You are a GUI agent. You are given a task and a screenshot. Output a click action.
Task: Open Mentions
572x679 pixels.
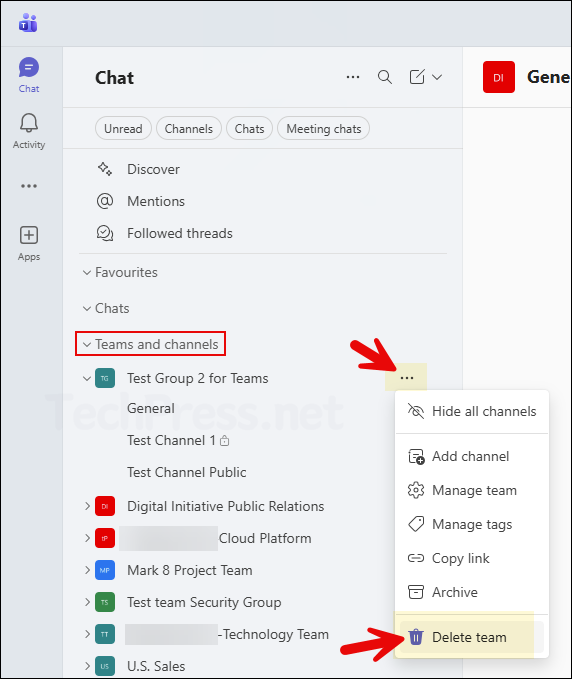[x=156, y=201]
